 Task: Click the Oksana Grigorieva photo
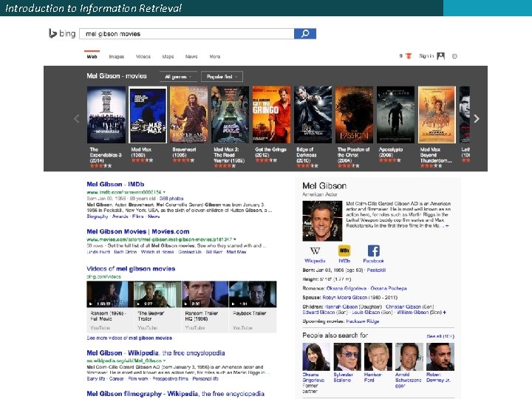coord(316,357)
